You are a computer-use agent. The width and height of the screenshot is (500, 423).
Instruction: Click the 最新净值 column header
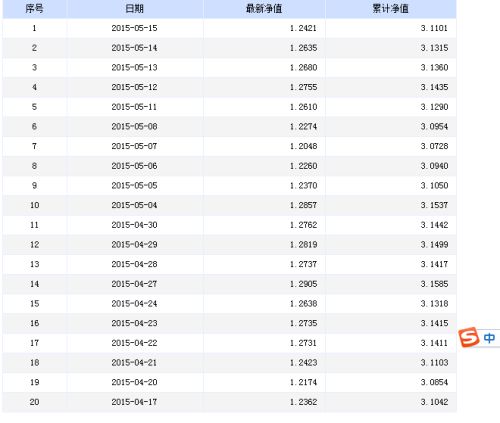[264, 9]
